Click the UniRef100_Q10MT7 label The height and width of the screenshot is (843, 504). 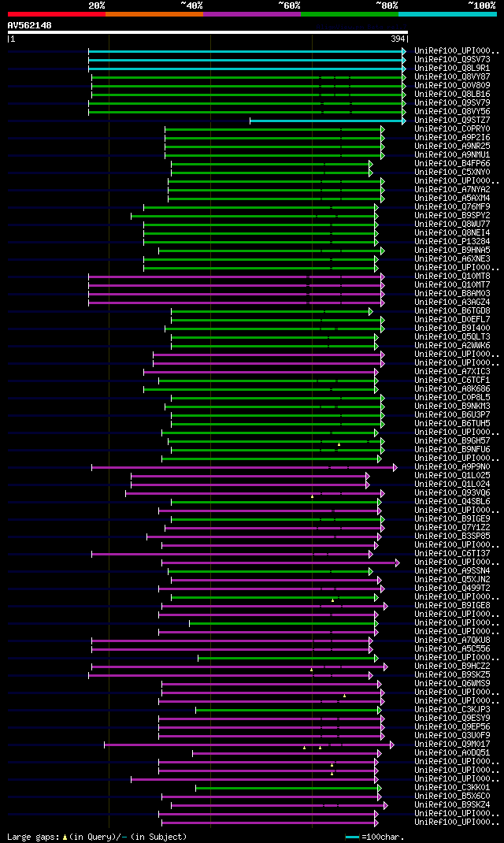452,285
